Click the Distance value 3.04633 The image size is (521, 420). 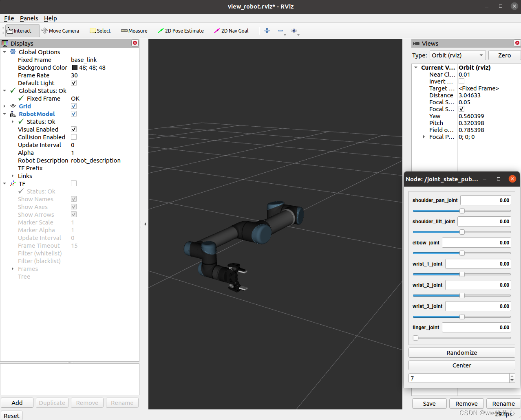point(470,95)
